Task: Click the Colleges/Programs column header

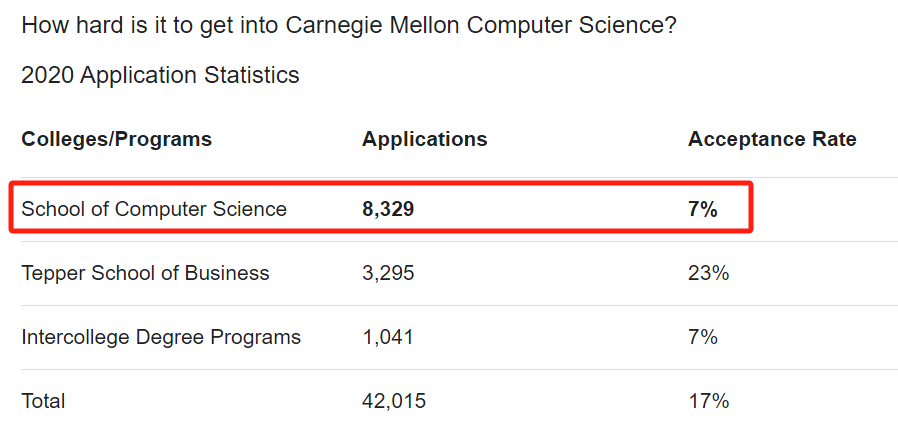Action: (117, 139)
